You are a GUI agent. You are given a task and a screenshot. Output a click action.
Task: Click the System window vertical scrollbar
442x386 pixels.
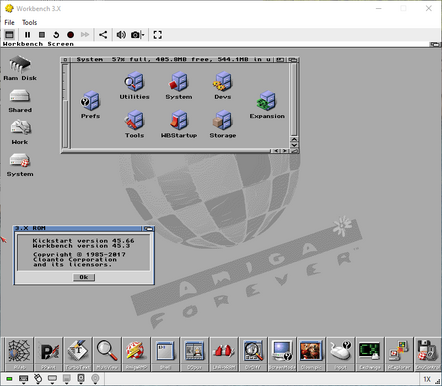click(x=294, y=99)
